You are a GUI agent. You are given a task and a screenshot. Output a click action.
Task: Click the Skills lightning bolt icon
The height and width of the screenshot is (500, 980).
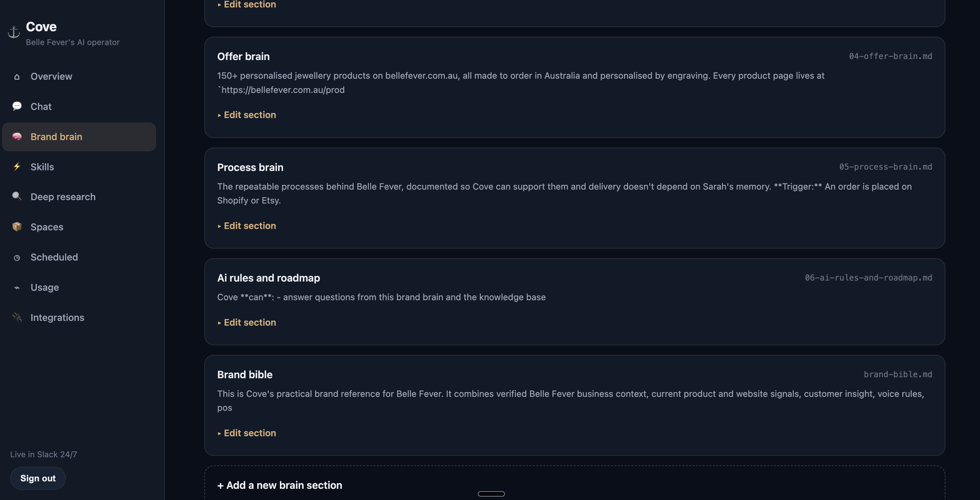tap(17, 167)
